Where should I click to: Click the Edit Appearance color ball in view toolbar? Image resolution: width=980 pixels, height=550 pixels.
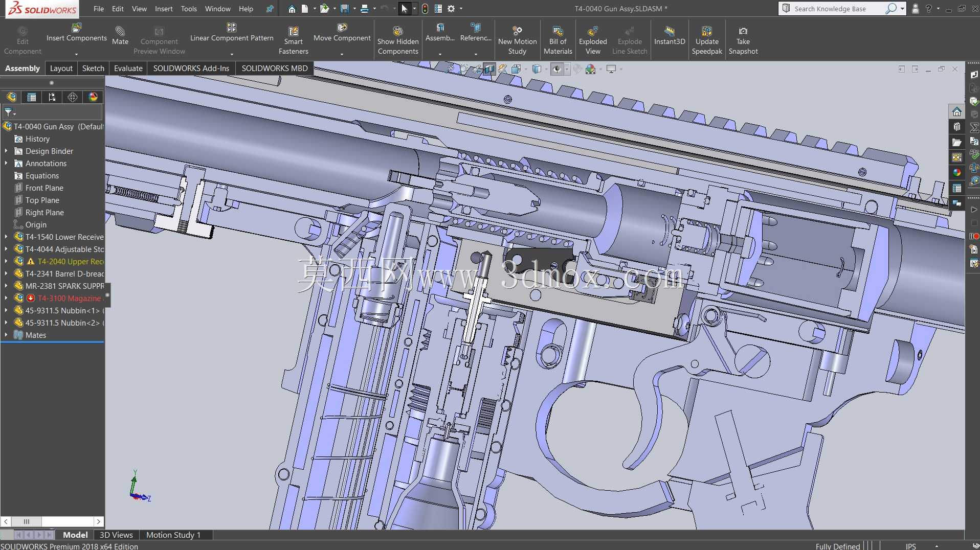591,69
